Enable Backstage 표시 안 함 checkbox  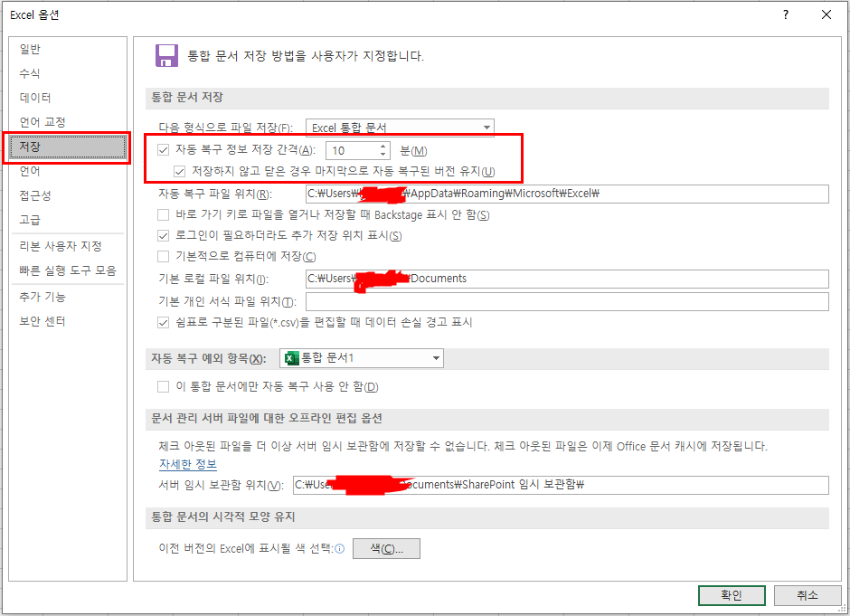[163, 214]
